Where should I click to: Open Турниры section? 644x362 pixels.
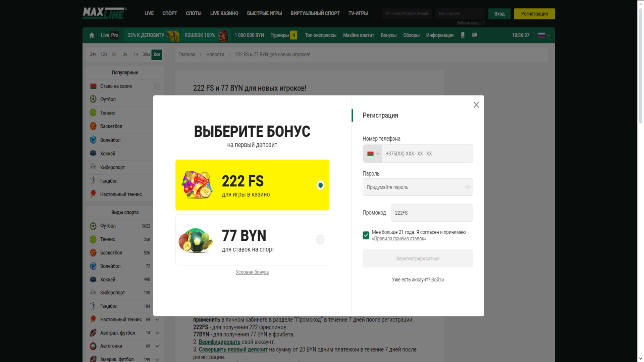[x=284, y=35]
